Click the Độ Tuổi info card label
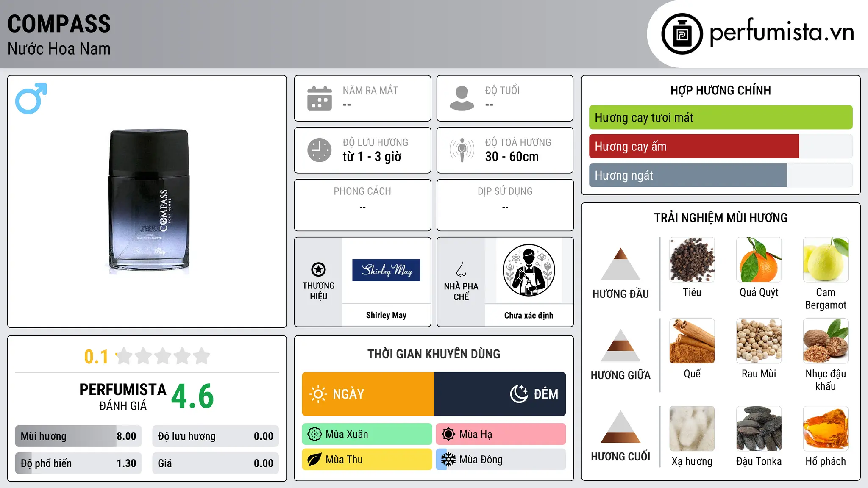The height and width of the screenshot is (488, 868). coord(502,90)
